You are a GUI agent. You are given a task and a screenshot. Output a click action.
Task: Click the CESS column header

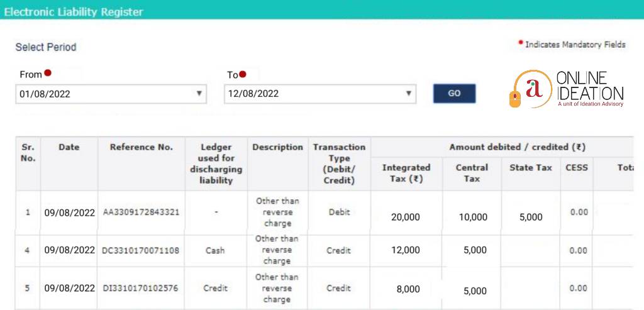coord(579,168)
